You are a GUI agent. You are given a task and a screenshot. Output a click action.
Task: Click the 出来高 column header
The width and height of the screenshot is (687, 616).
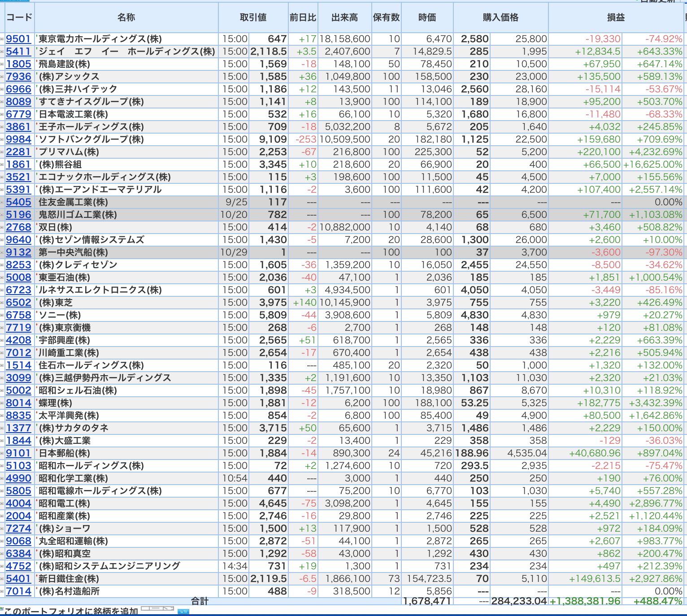point(345,17)
